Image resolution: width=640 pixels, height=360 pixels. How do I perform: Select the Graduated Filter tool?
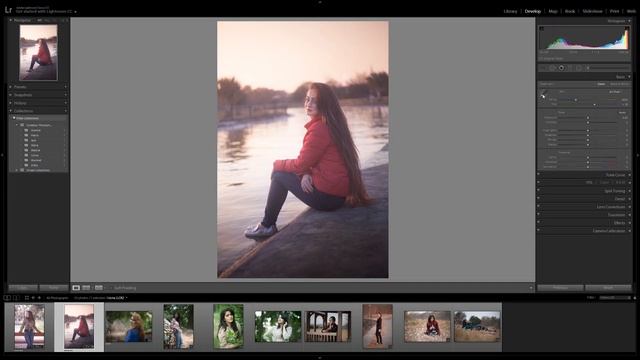[570, 68]
